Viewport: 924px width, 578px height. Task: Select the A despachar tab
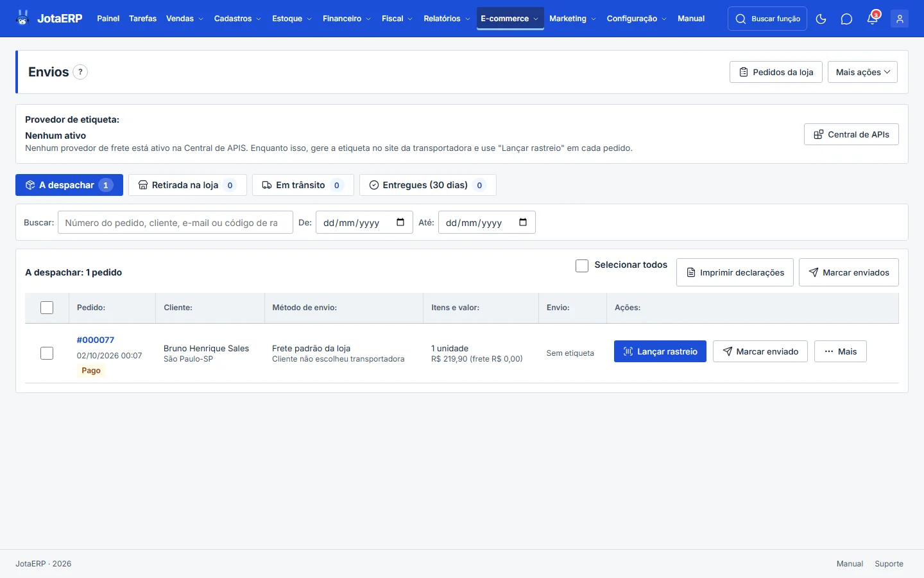(x=69, y=185)
